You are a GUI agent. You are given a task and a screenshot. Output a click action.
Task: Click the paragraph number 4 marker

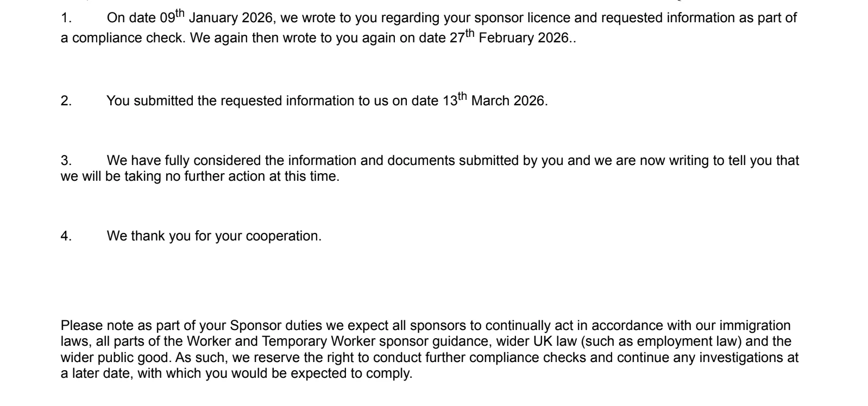point(66,236)
